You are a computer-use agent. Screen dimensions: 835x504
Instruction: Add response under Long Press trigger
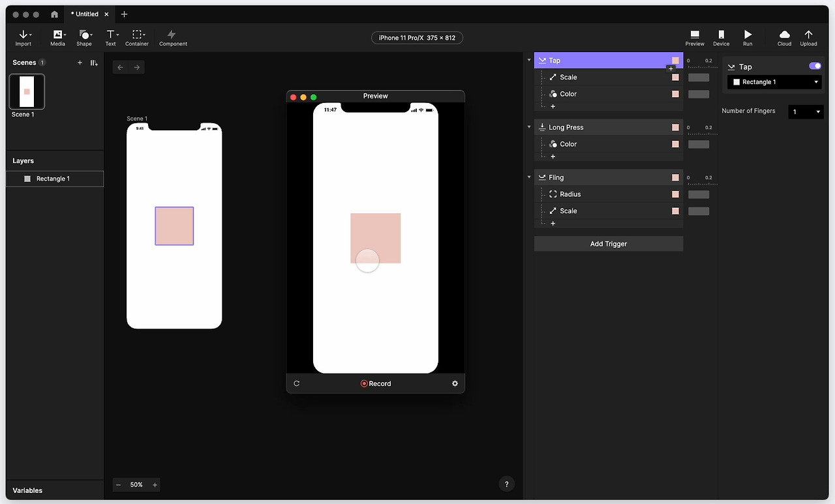pos(553,156)
